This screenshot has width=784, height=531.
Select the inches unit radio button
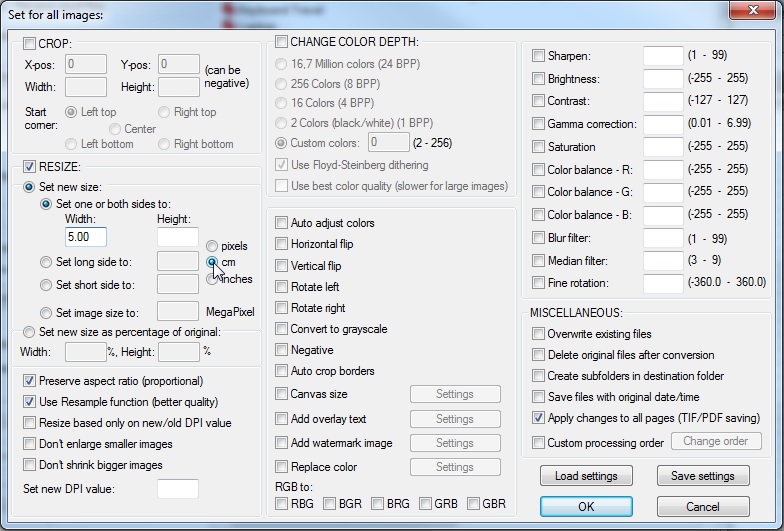[x=212, y=279]
